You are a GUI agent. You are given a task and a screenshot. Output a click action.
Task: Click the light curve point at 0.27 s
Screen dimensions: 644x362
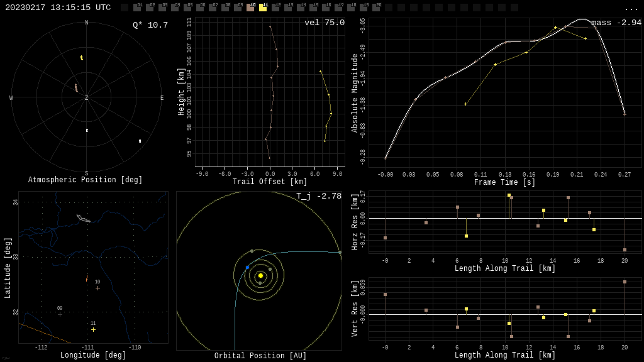coord(625,115)
